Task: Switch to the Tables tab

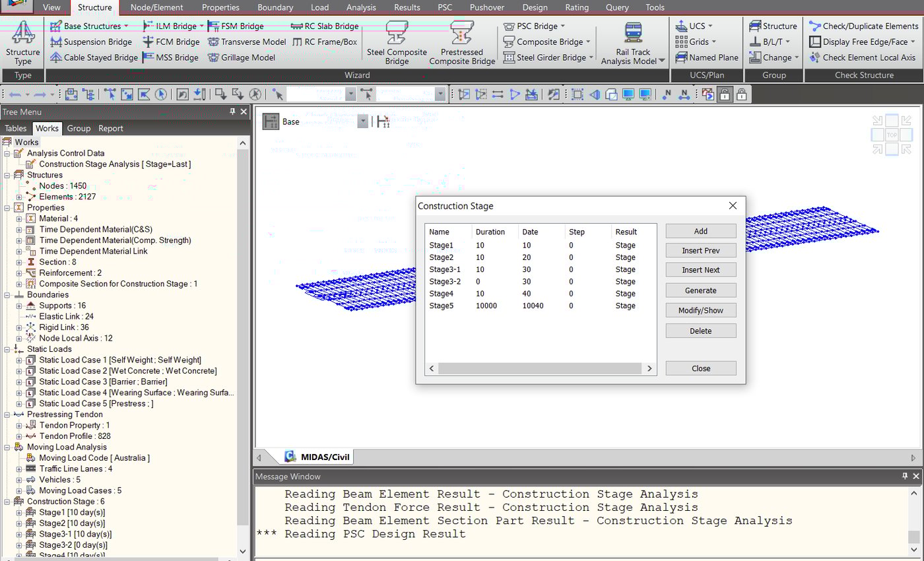Action: (16, 128)
